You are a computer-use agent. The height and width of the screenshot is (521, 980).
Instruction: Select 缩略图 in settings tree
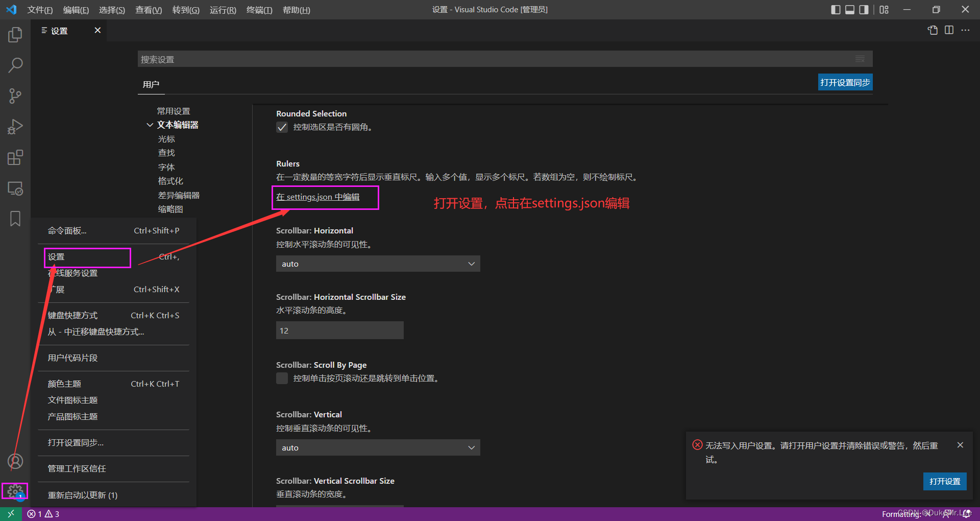click(x=170, y=209)
